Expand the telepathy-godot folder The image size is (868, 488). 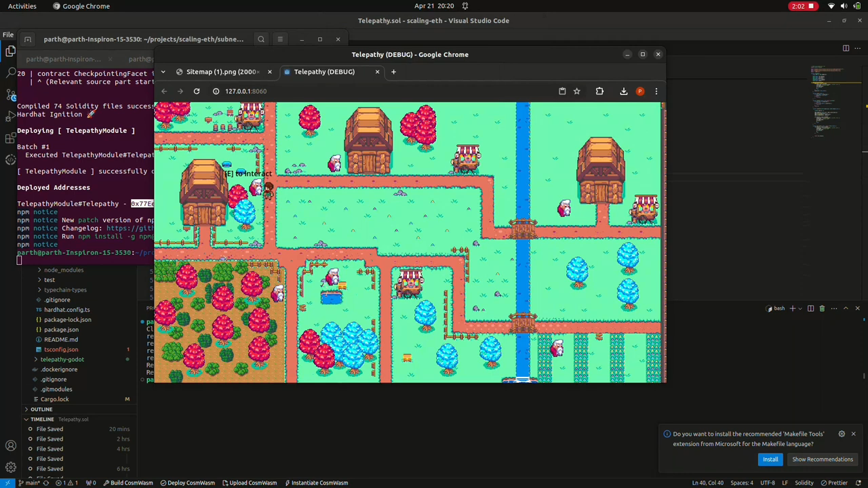62,359
